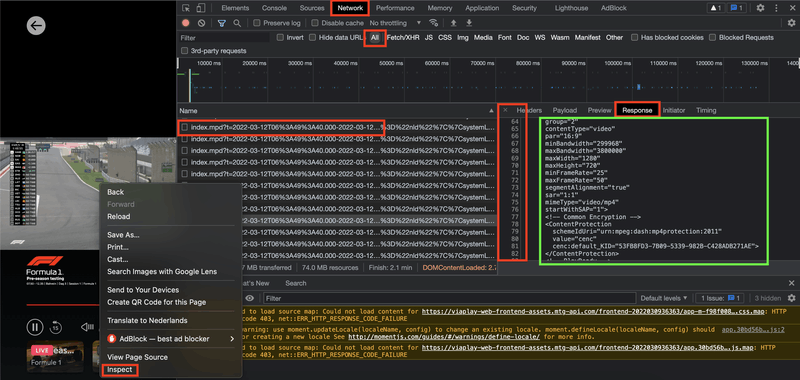Open the LIVE Formule 1 thumbnail
The image size is (800, 380).
[55, 356]
